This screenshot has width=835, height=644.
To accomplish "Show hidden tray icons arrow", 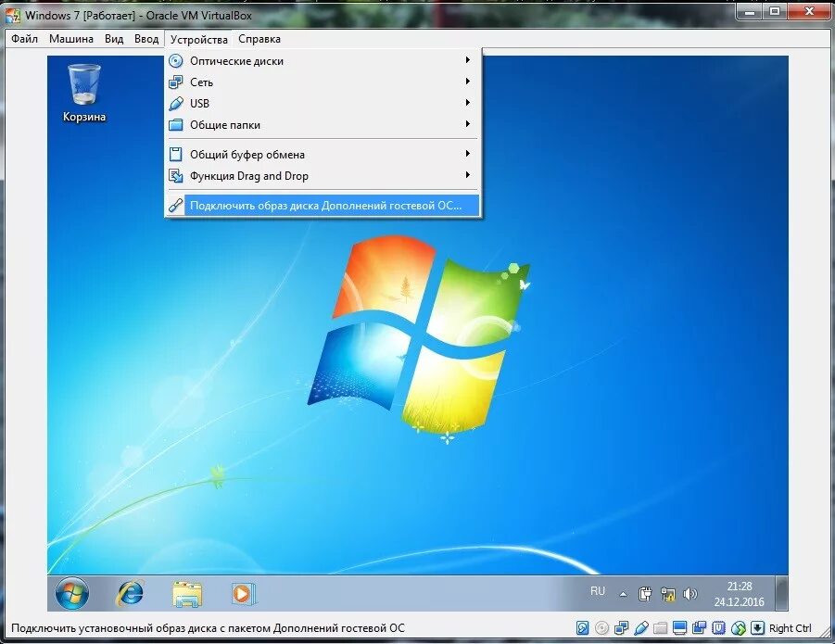I will point(623,594).
